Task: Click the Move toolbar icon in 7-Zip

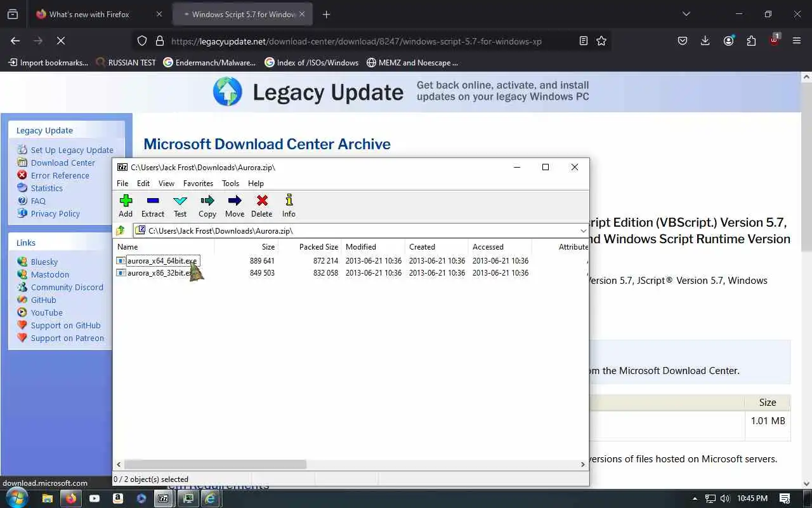Action: point(235,206)
